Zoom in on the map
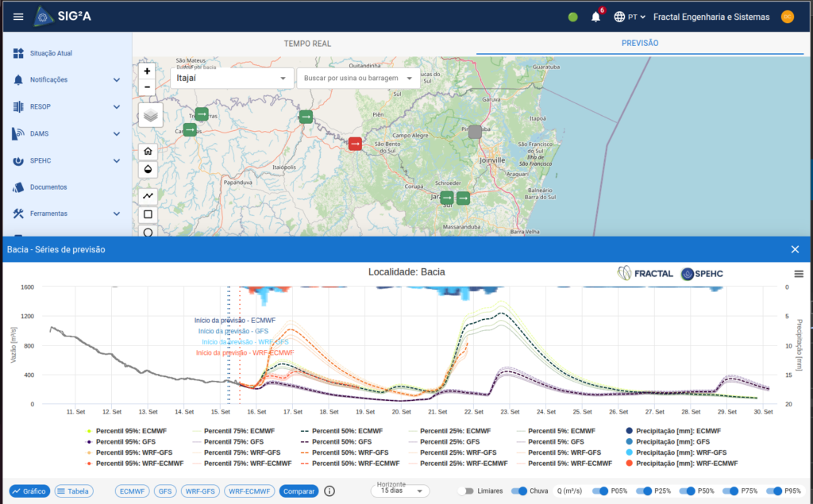 click(147, 71)
